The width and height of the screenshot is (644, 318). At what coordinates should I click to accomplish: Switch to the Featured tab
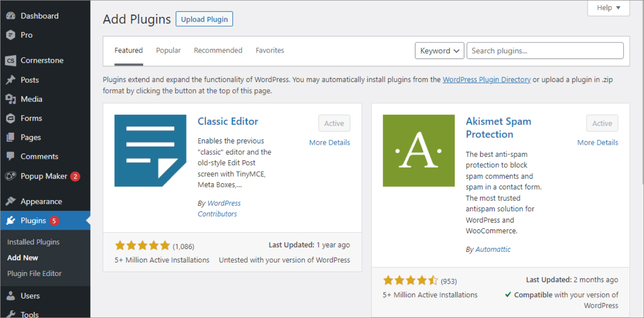tap(129, 50)
